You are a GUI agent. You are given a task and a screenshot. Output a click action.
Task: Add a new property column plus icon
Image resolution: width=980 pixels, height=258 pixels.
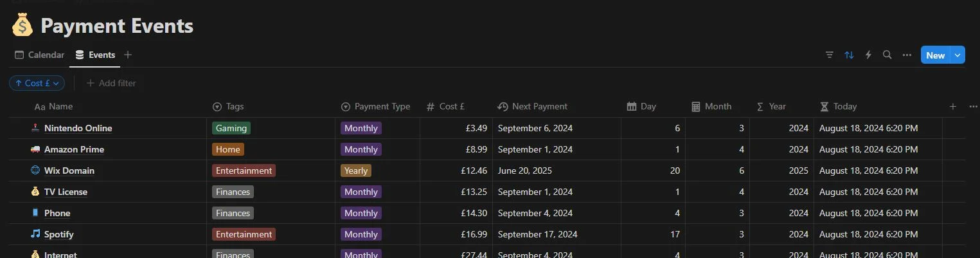pos(953,107)
